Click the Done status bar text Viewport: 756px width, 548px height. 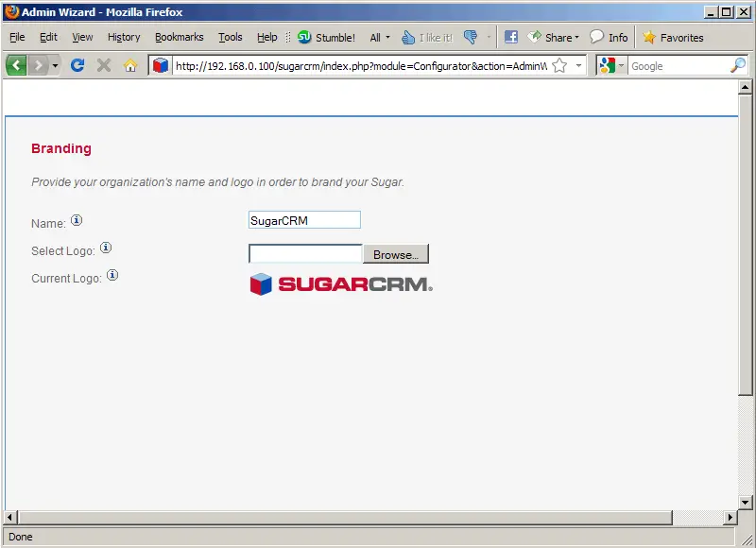(20, 537)
